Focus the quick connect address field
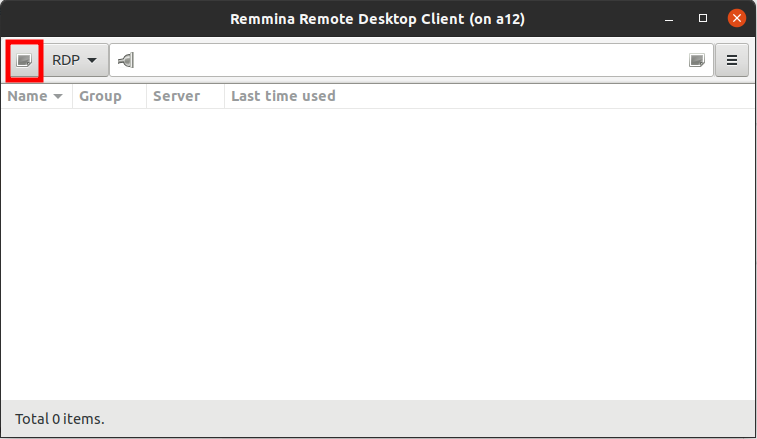This screenshot has height=439, width=757. click(x=400, y=60)
